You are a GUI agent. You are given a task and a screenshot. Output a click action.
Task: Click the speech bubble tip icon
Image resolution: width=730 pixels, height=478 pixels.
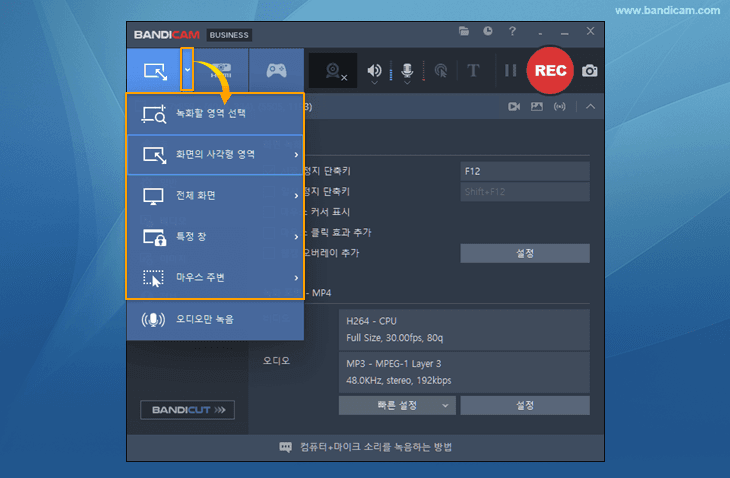coord(285,447)
